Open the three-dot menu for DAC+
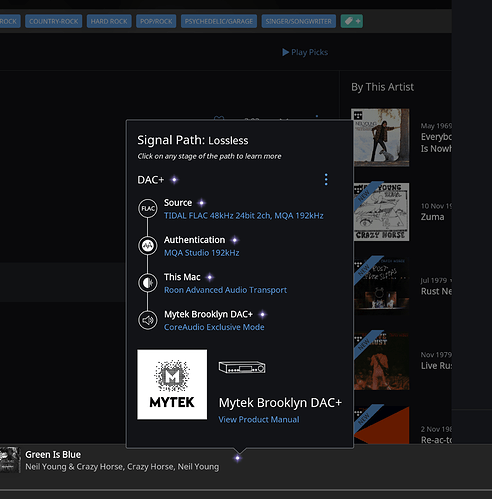 click(x=326, y=179)
